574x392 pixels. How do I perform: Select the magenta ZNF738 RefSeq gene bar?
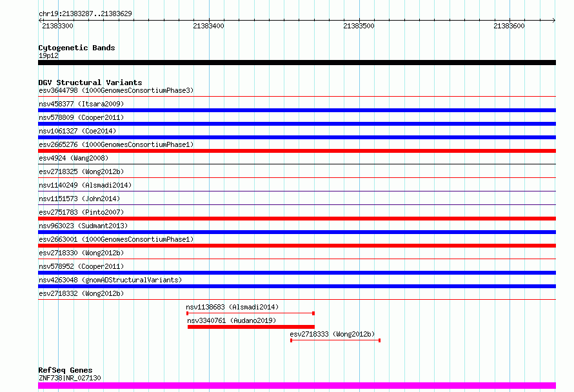297,386
